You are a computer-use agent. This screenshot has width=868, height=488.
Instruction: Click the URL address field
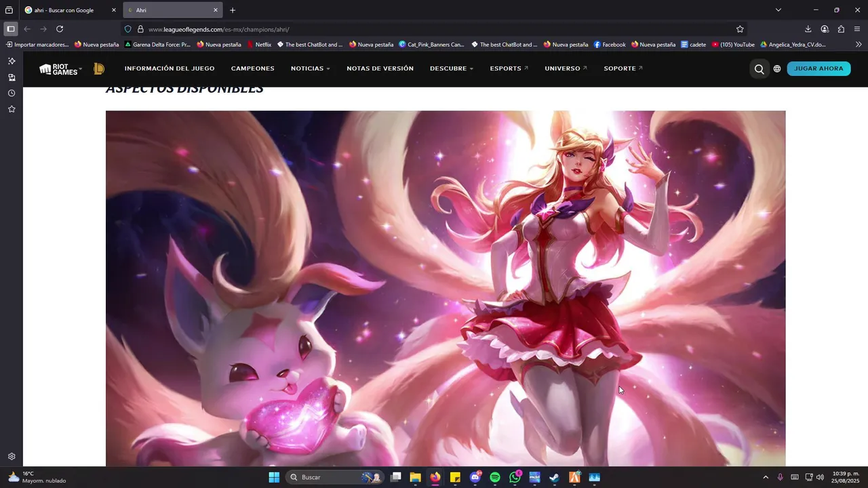[x=434, y=29]
